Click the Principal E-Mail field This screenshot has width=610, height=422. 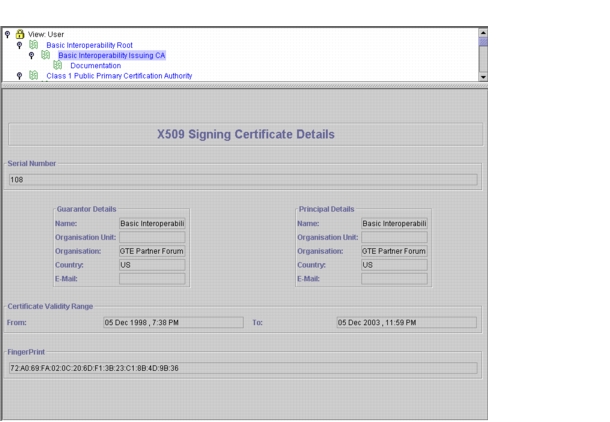point(394,279)
